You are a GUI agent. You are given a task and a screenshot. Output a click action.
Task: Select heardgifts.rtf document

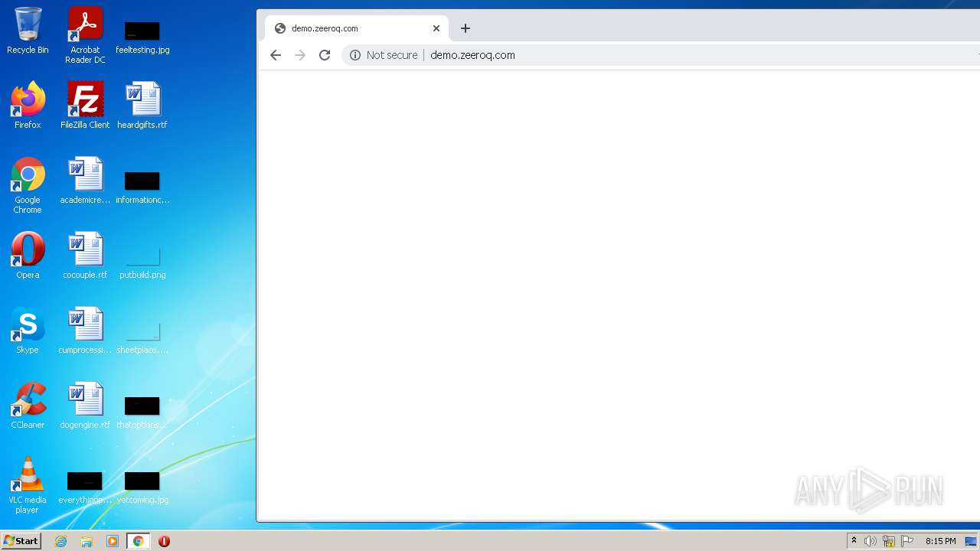[142, 106]
